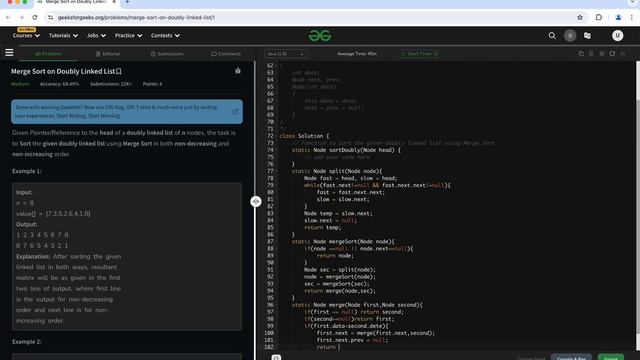Click the Start Timer button

pos(420,54)
